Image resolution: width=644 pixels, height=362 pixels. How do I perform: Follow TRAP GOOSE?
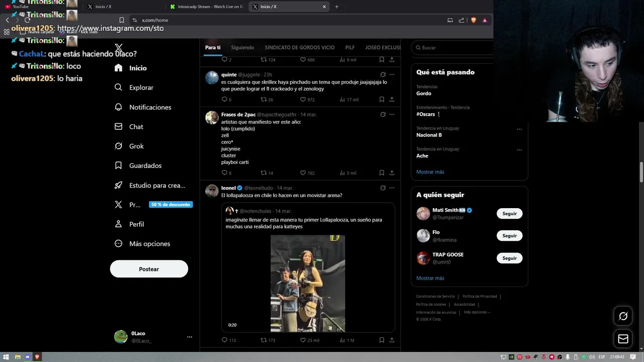(x=509, y=258)
